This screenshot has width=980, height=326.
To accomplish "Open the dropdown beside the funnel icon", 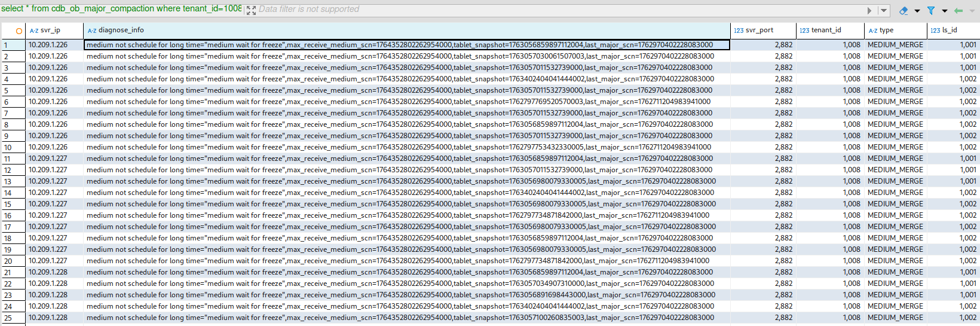I will [945, 11].
